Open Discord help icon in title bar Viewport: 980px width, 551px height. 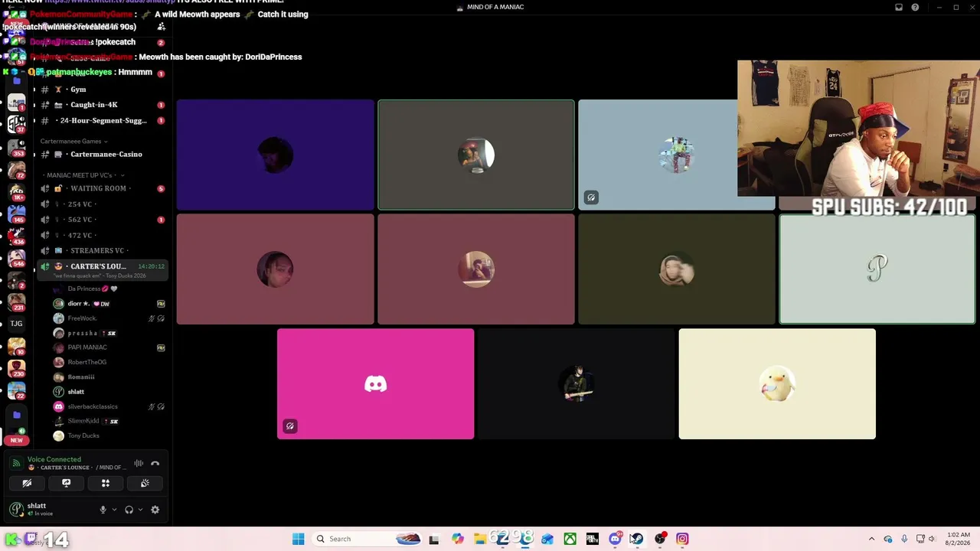(915, 8)
